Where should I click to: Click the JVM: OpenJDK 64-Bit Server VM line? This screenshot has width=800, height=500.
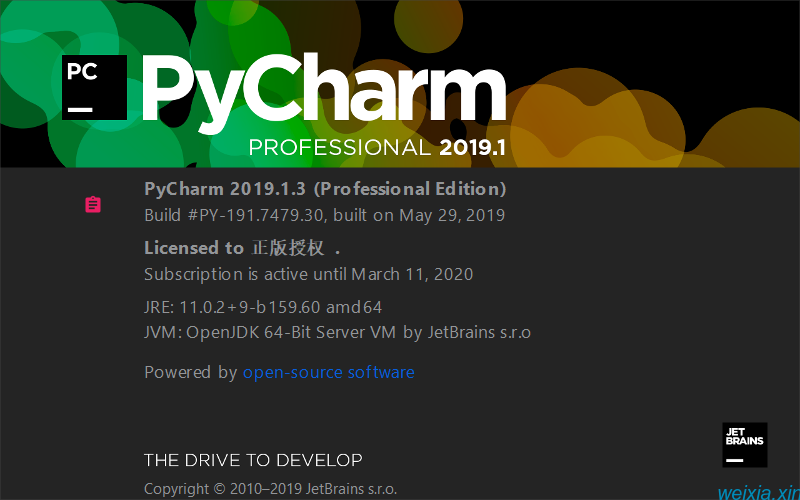coord(338,333)
